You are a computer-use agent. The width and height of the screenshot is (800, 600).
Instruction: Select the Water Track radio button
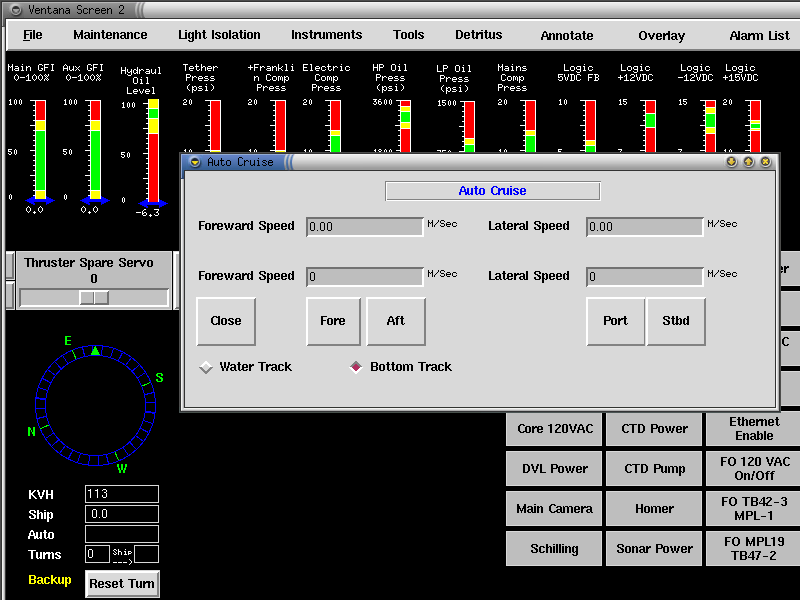(206, 367)
